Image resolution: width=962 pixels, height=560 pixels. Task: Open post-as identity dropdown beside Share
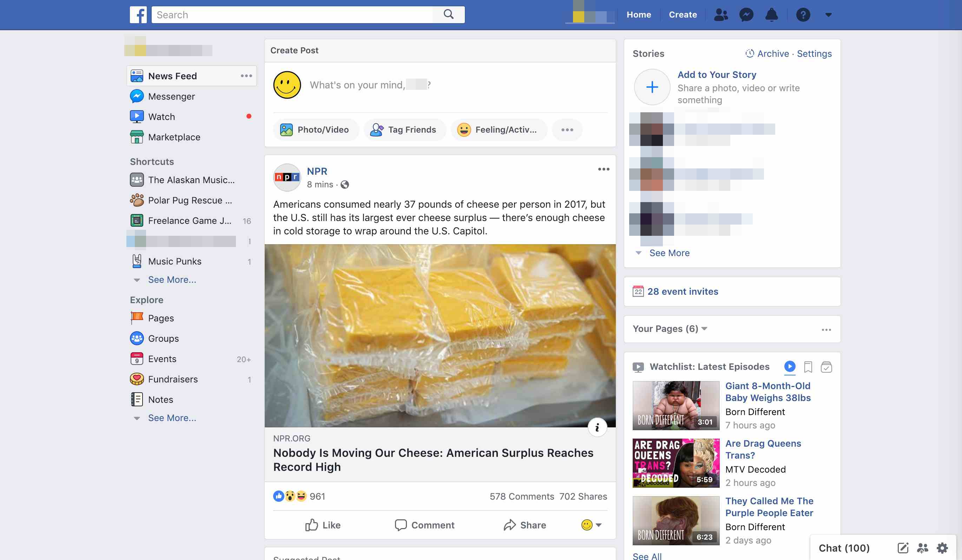(x=591, y=525)
